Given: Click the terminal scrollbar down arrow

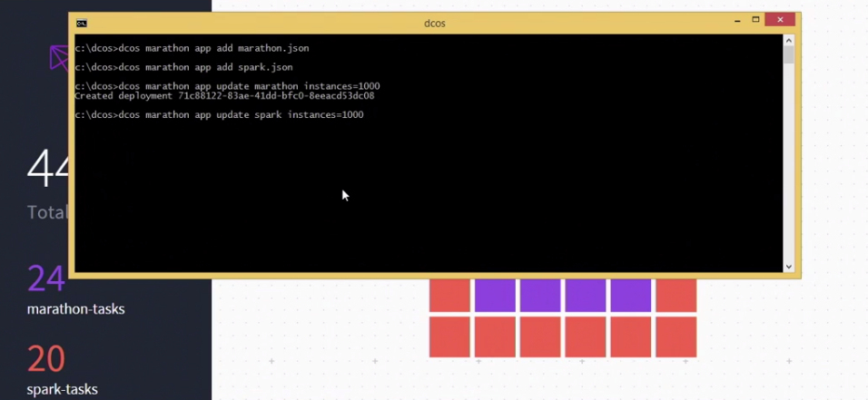Looking at the screenshot, I should (x=788, y=266).
